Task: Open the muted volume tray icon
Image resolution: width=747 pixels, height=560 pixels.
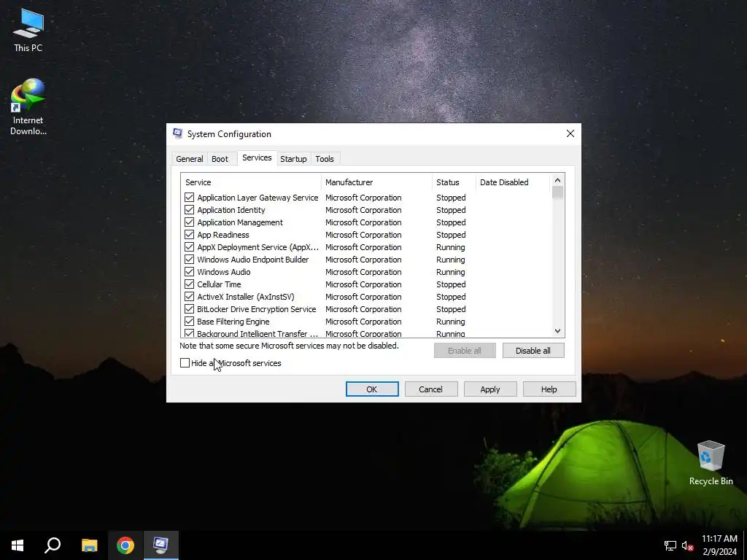Action: coord(687,545)
